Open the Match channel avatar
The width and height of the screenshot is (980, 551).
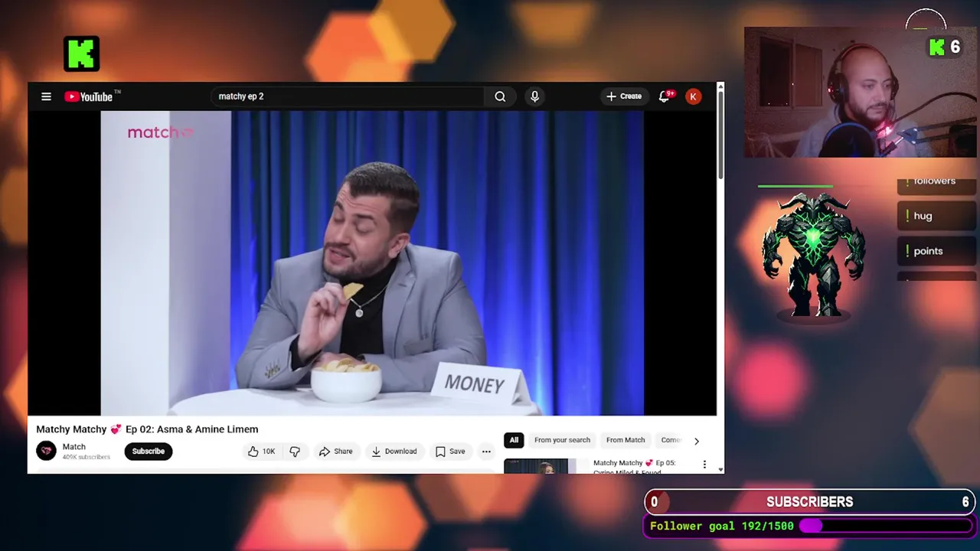[46, 451]
